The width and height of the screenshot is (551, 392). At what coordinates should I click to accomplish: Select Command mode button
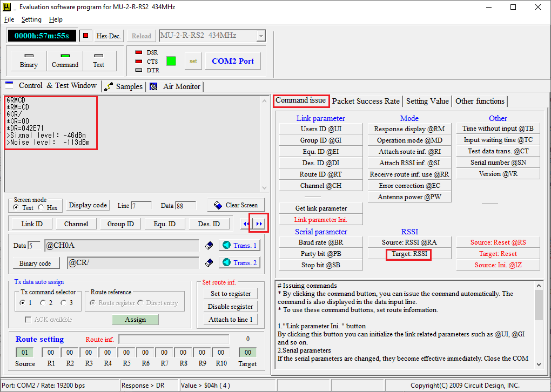coord(65,61)
